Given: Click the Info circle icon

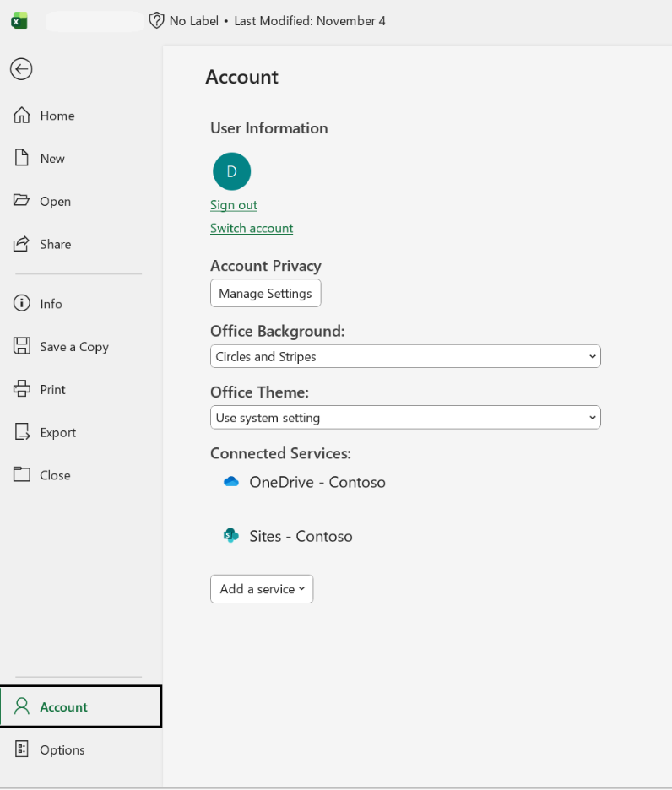Looking at the screenshot, I should (22, 303).
